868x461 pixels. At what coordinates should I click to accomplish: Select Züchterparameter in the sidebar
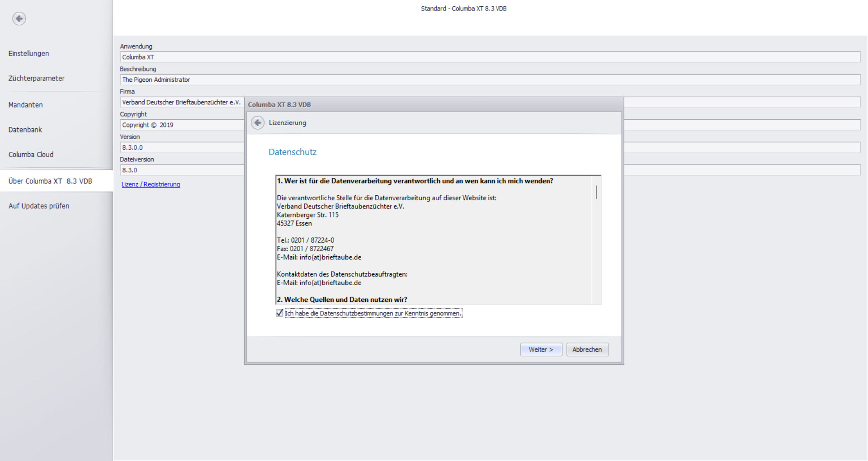[x=36, y=78]
